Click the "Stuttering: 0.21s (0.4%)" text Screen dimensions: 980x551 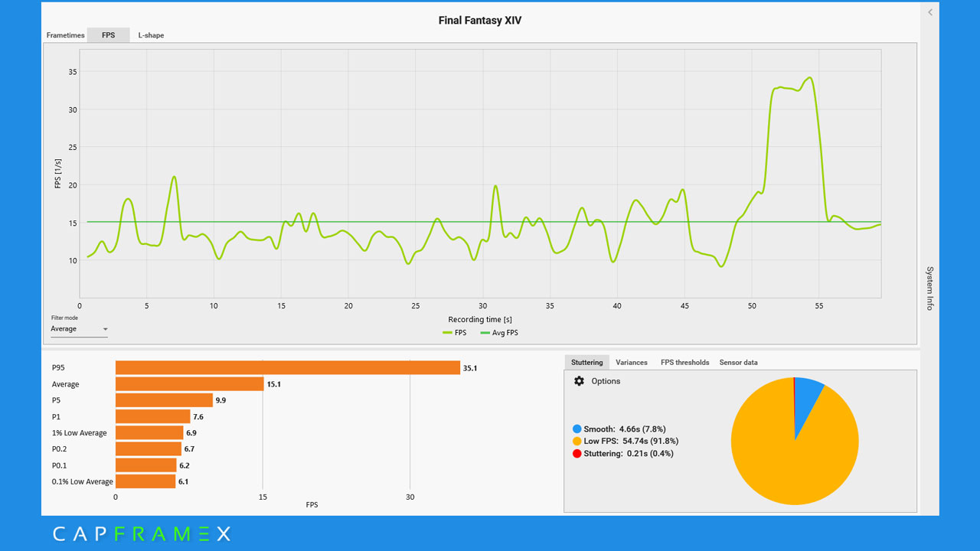pos(629,454)
